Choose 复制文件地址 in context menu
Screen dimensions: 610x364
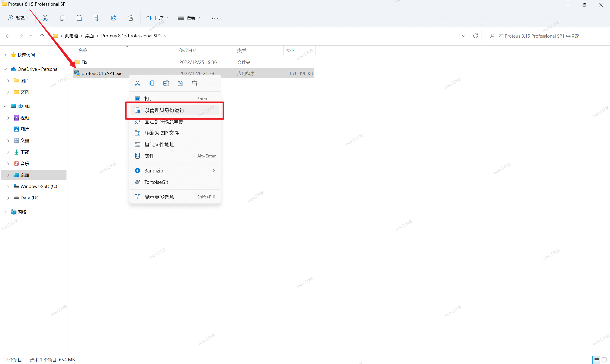175,144
